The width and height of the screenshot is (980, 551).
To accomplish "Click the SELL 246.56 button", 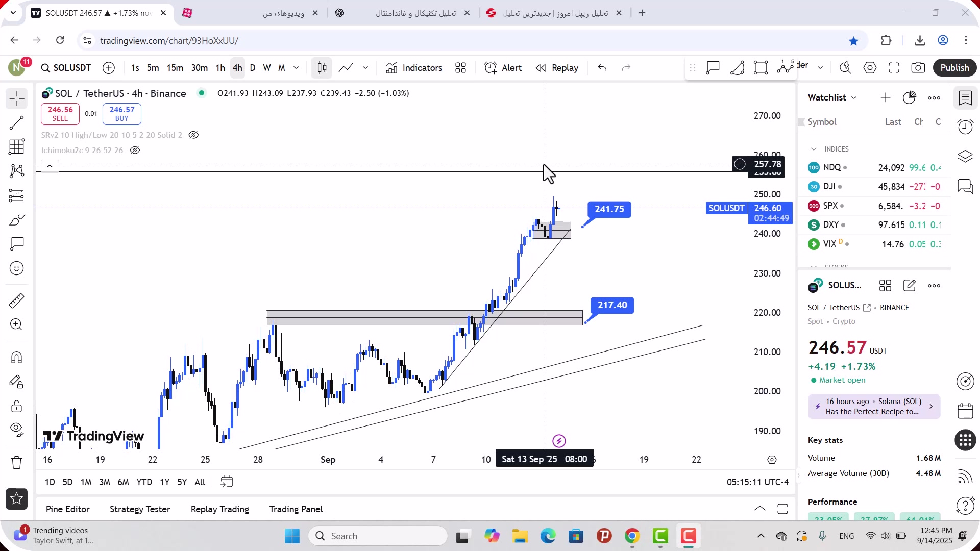I will (60, 114).
